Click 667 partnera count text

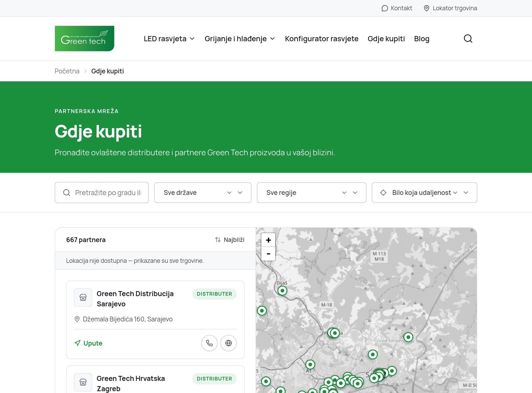[86, 240]
